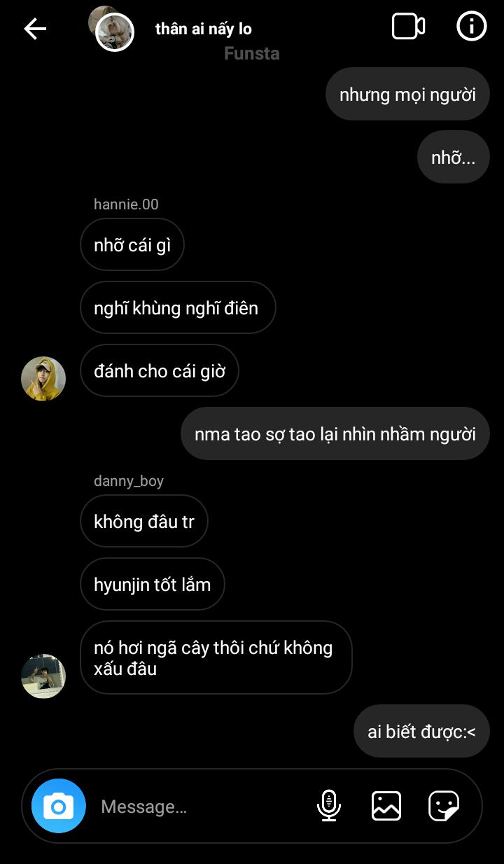Select the bubble 'nhưng mọi người'
This screenshot has width=504, height=864.
pyautogui.click(x=407, y=94)
